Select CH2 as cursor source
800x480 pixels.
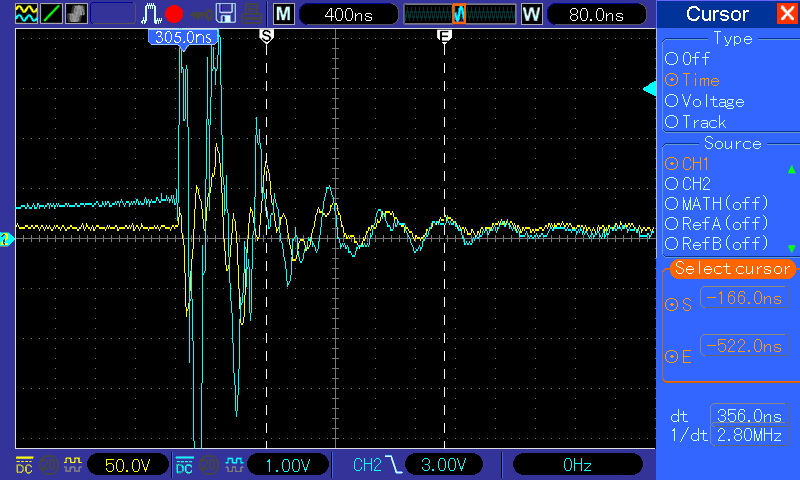pyautogui.click(x=671, y=184)
